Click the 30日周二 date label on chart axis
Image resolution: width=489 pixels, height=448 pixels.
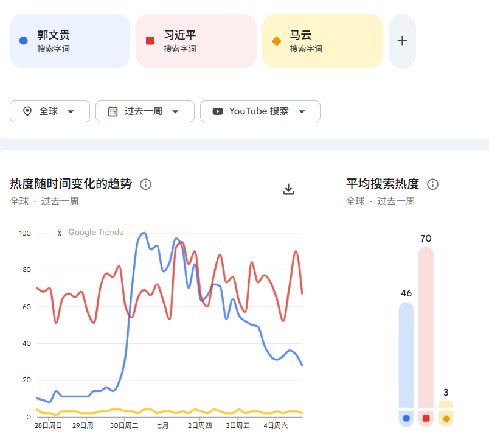pyautogui.click(x=124, y=425)
